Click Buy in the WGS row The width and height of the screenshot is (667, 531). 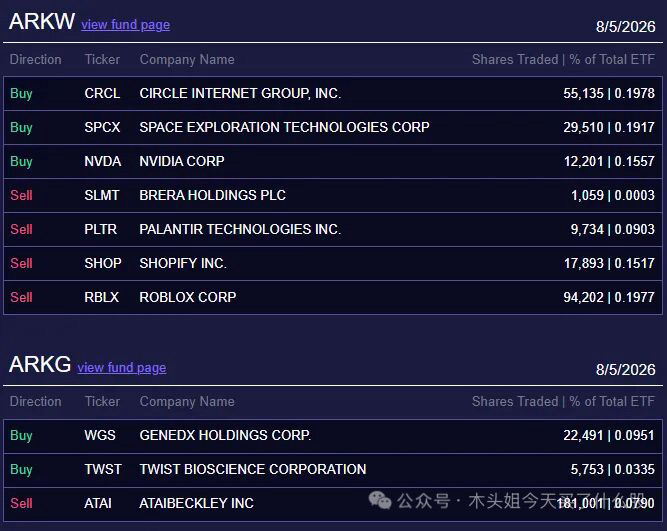(21, 436)
